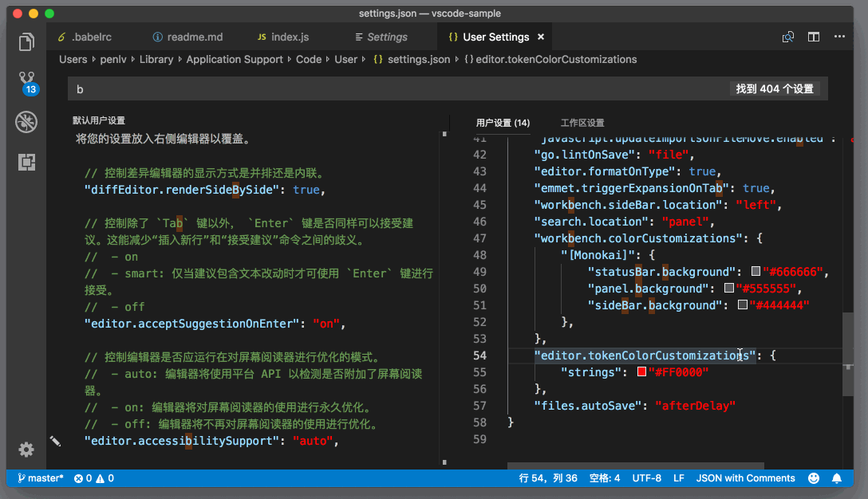Open the Manage gear menu
Viewport: 868px width, 499px height.
[x=26, y=450]
